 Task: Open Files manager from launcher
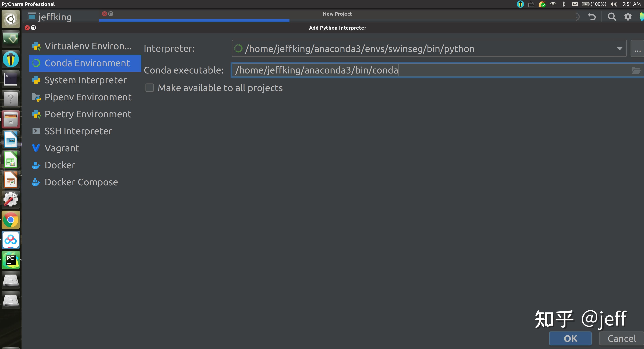(11, 119)
